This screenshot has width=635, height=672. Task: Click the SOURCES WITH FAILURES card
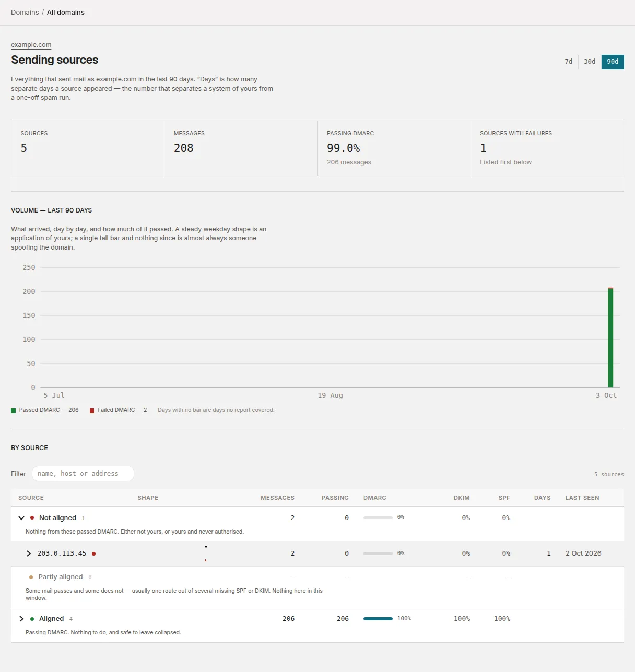pos(547,149)
